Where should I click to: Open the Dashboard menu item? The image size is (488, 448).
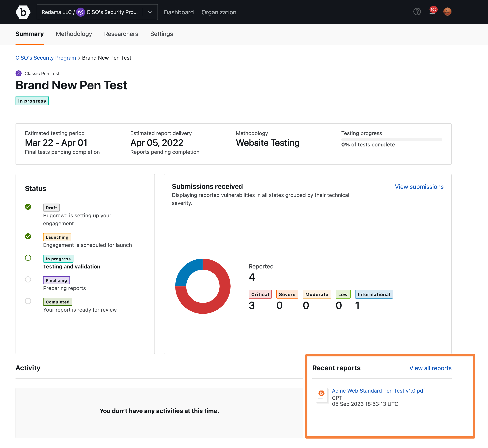pyautogui.click(x=179, y=12)
